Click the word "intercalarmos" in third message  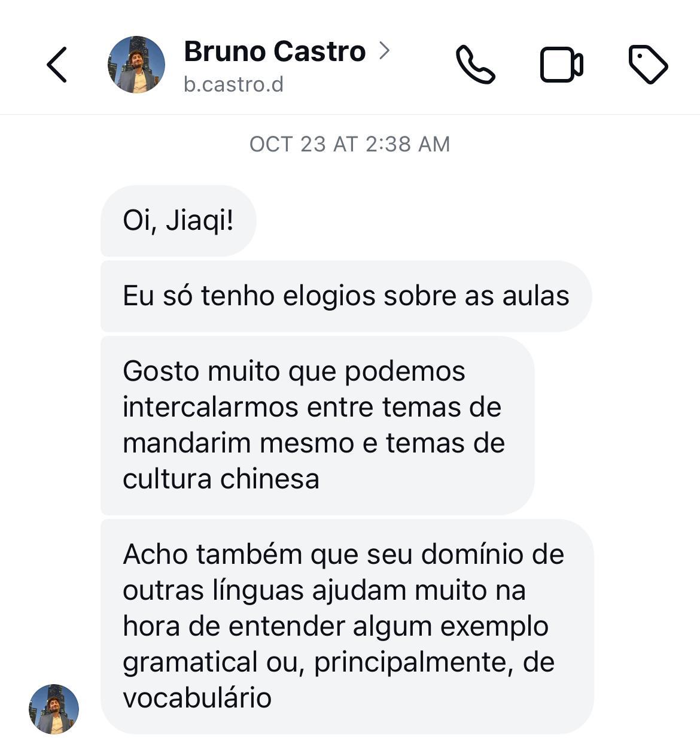210,408
